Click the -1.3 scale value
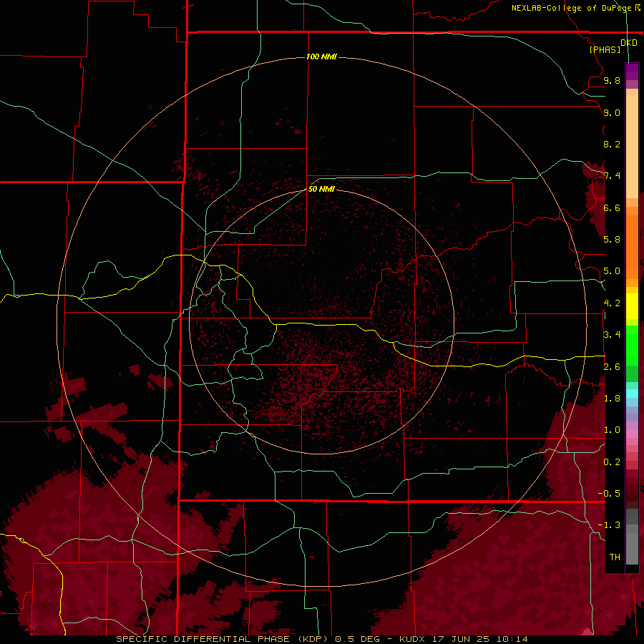The width and height of the screenshot is (644, 644). pos(609,525)
